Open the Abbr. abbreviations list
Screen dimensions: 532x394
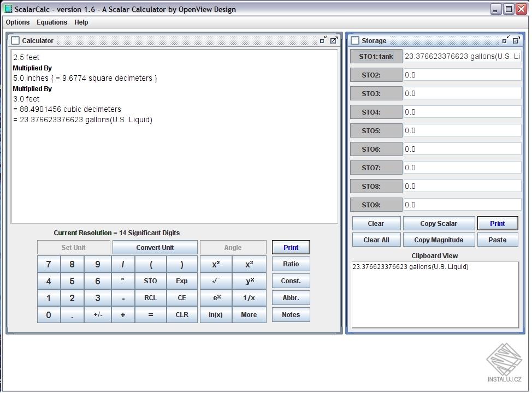(291, 298)
